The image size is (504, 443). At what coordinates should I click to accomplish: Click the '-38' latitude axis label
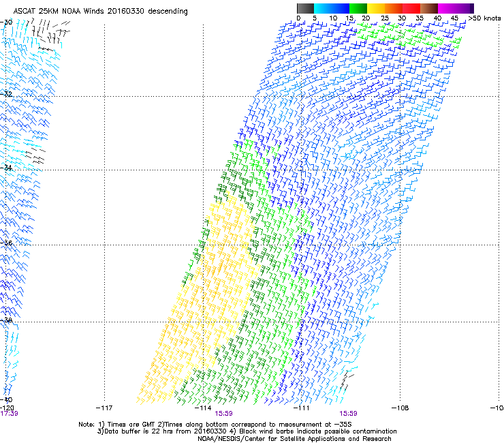tap(6, 320)
